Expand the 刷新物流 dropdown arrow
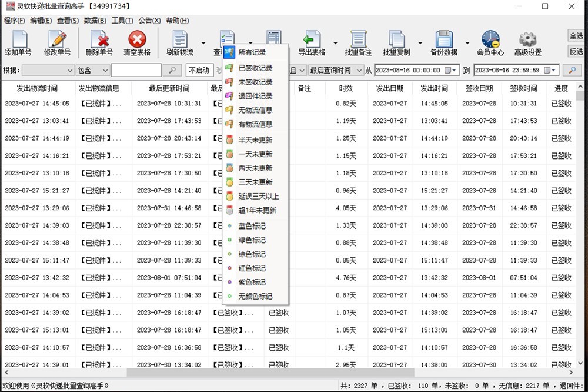 click(x=203, y=43)
